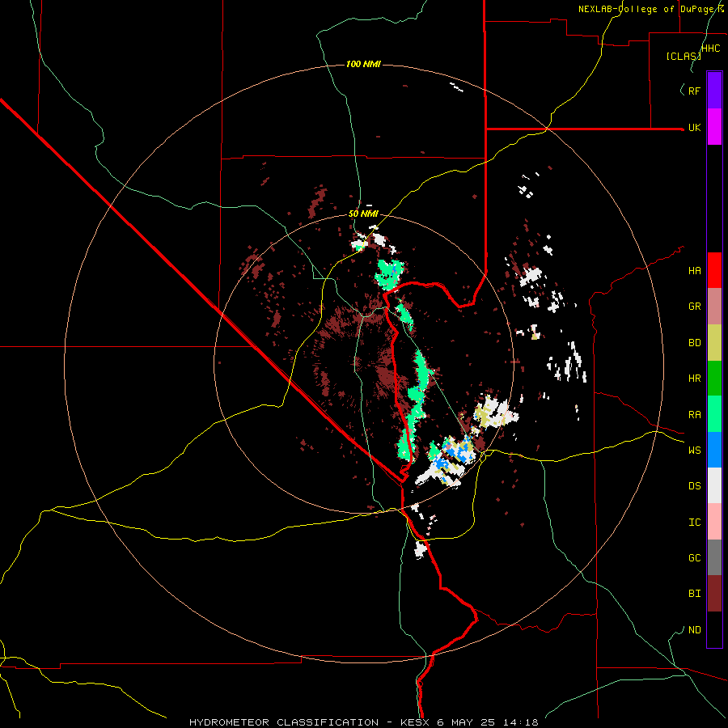The image size is (728, 728).
Task: Click the blue WS wet snow swatch
Action: [714, 450]
